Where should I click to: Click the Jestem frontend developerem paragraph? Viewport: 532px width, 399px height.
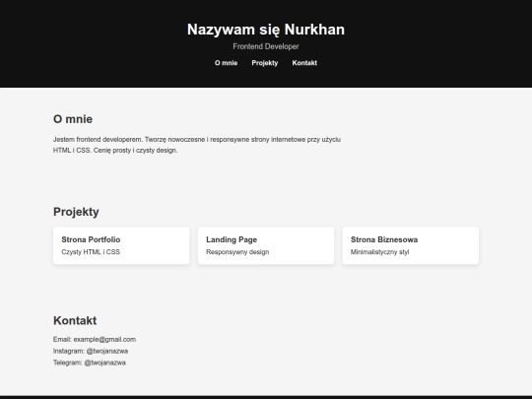(197, 145)
